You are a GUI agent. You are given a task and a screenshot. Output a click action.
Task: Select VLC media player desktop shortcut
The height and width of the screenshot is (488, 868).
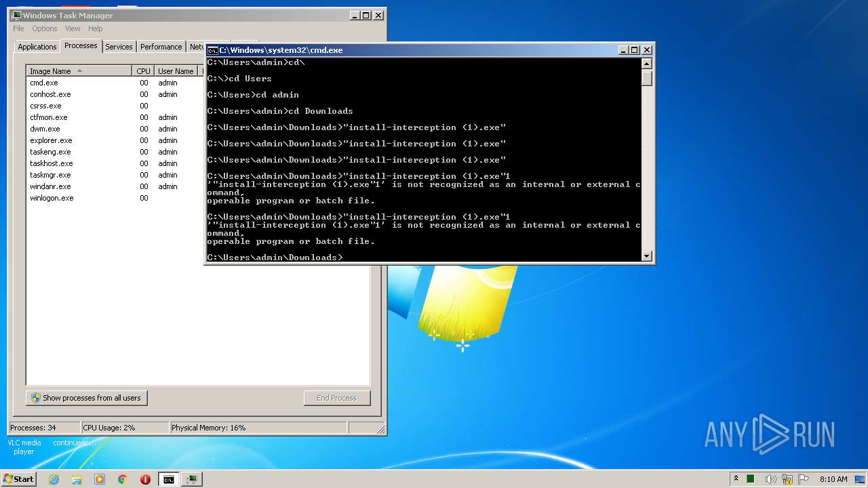pos(24,447)
